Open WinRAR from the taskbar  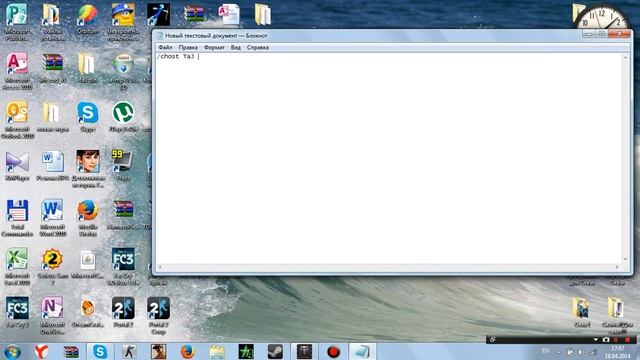(71, 351)
